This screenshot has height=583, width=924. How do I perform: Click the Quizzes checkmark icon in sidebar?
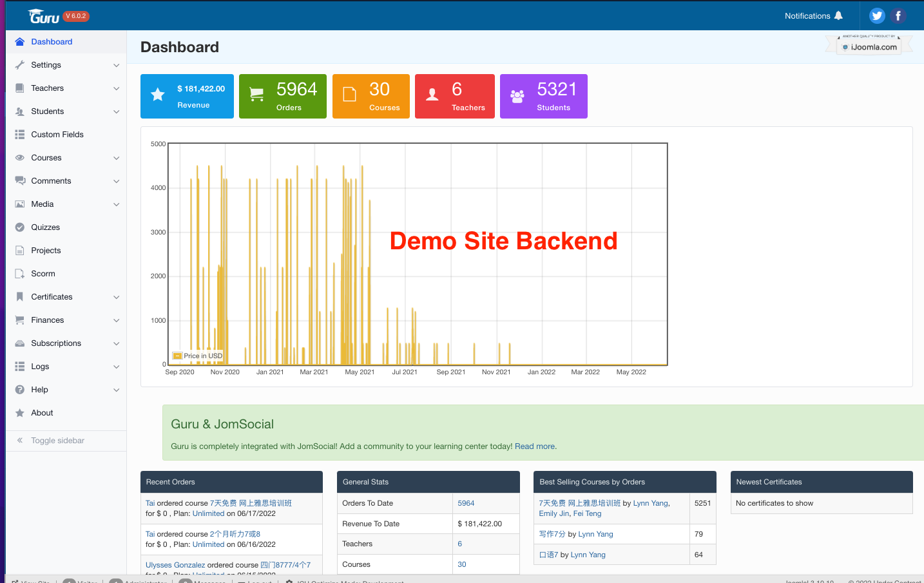(x=20, y=227)
